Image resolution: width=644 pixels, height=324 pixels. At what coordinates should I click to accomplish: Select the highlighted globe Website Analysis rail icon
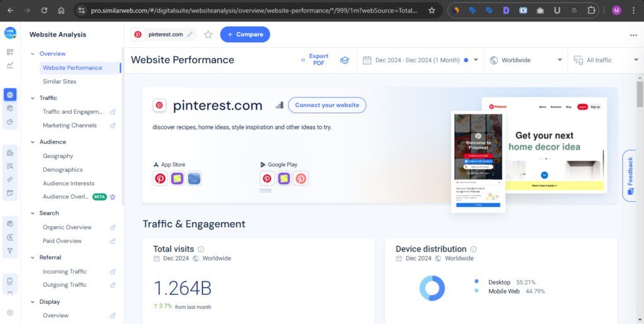10,95
